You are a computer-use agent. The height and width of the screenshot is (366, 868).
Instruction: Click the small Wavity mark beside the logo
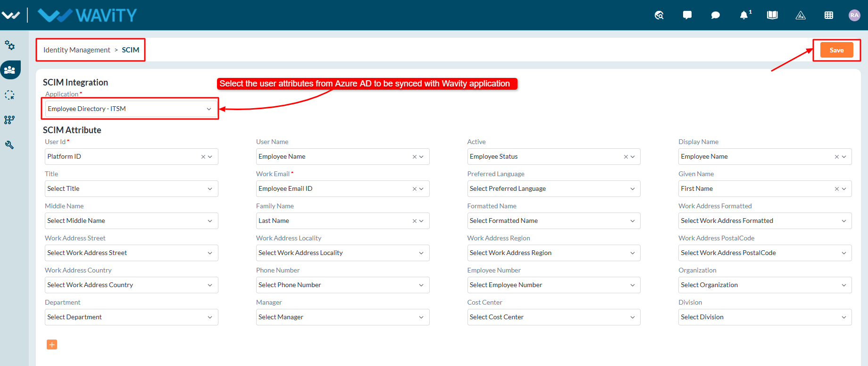point(10,15)
